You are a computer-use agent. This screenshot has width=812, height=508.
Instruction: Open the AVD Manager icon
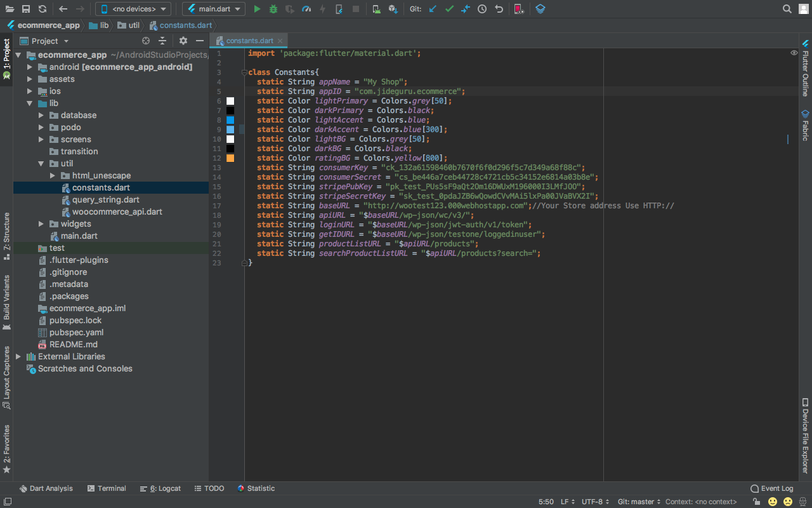pyautogui.click(x=377, y=9)
